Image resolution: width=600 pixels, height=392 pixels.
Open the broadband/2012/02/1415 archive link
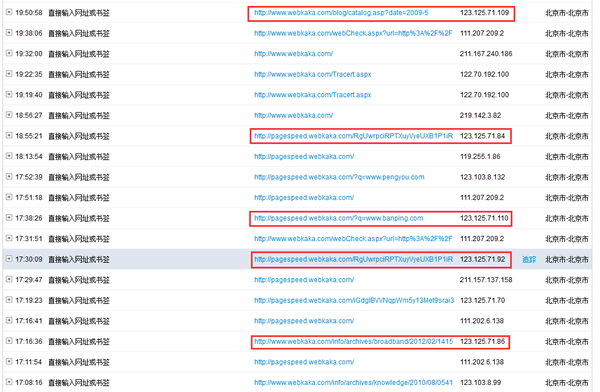tap(354, 341)
